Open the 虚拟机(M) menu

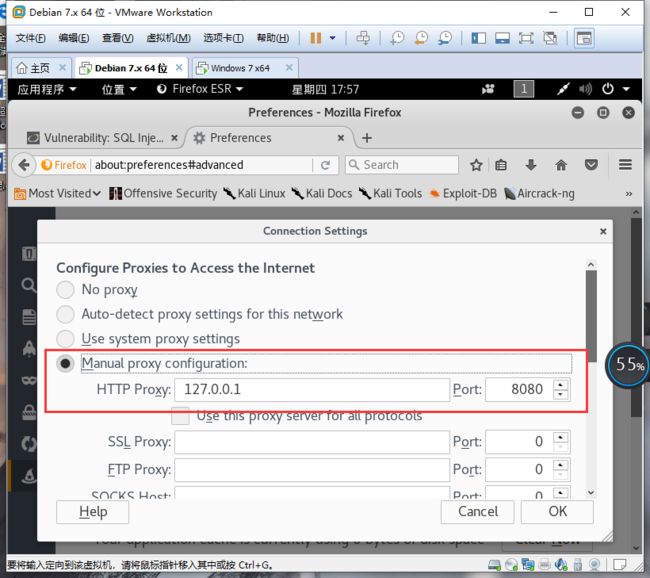point(168,38)
